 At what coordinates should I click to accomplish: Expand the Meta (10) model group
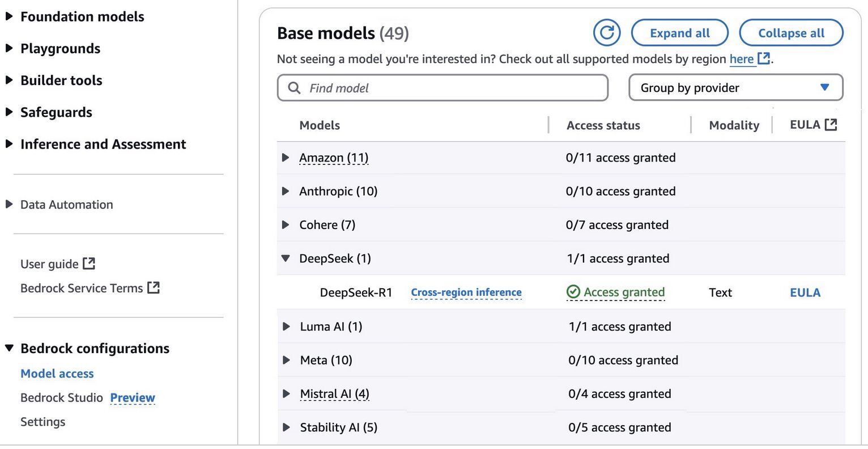pyautogui.click(x=286, y=360)
